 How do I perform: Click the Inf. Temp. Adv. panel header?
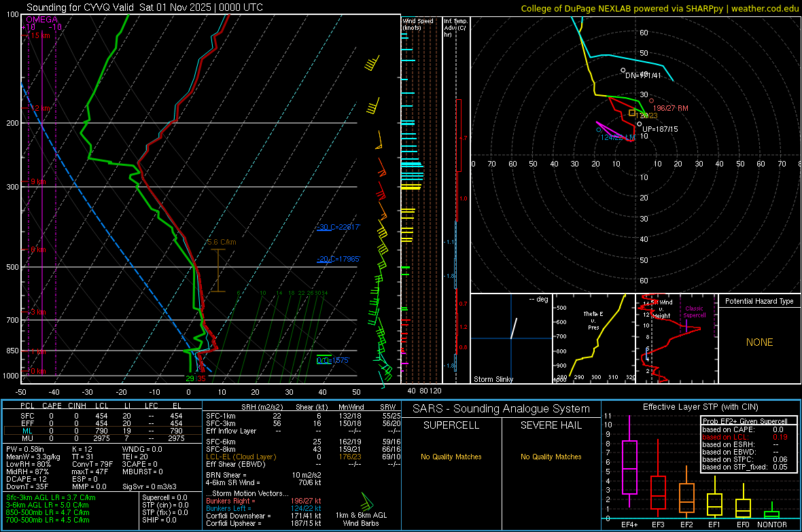(x=455, y=28)
